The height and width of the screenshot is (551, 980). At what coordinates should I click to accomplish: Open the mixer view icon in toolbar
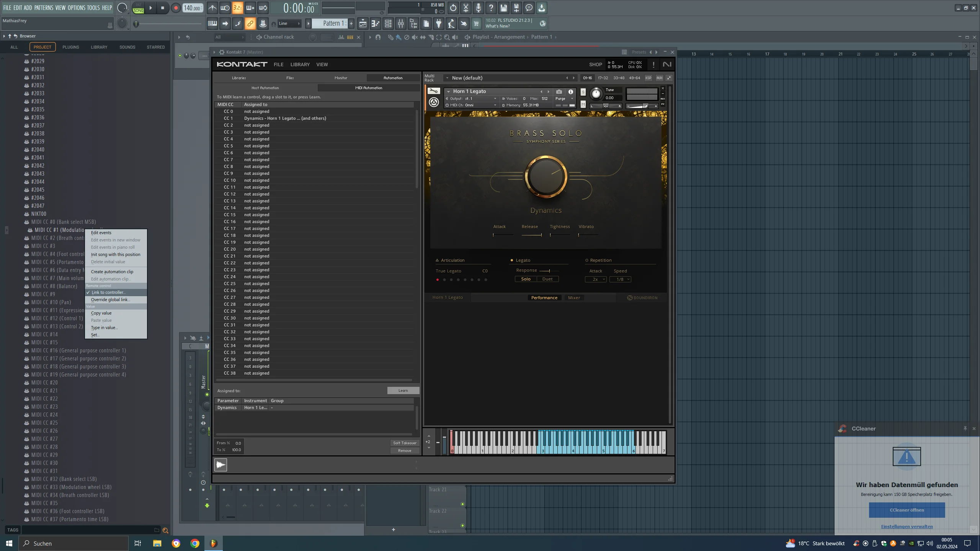pyautogui.click(x=401, y=24)
